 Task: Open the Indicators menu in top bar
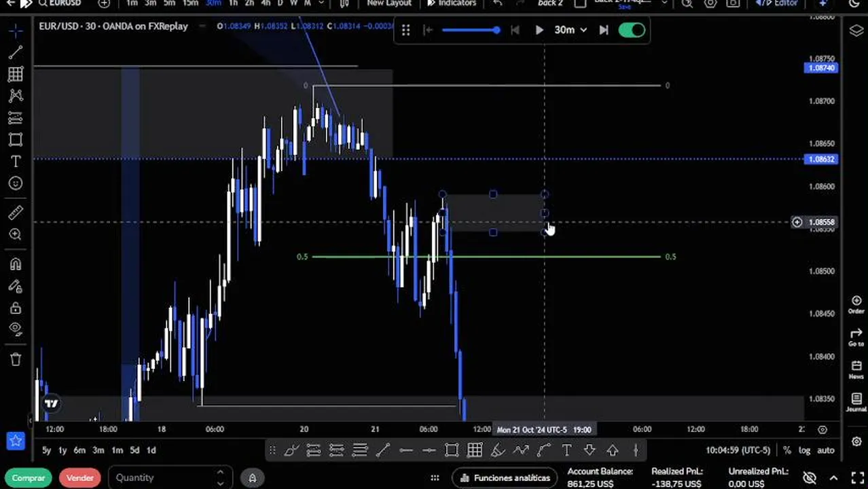(452, 3)
